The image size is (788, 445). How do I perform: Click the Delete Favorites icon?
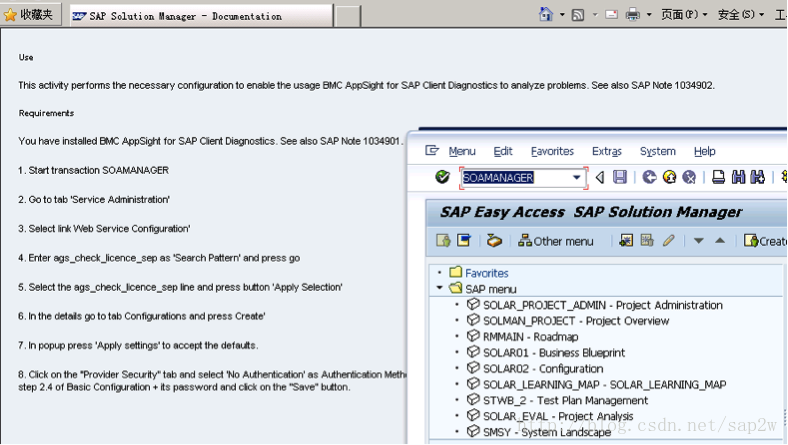(647, 240)
